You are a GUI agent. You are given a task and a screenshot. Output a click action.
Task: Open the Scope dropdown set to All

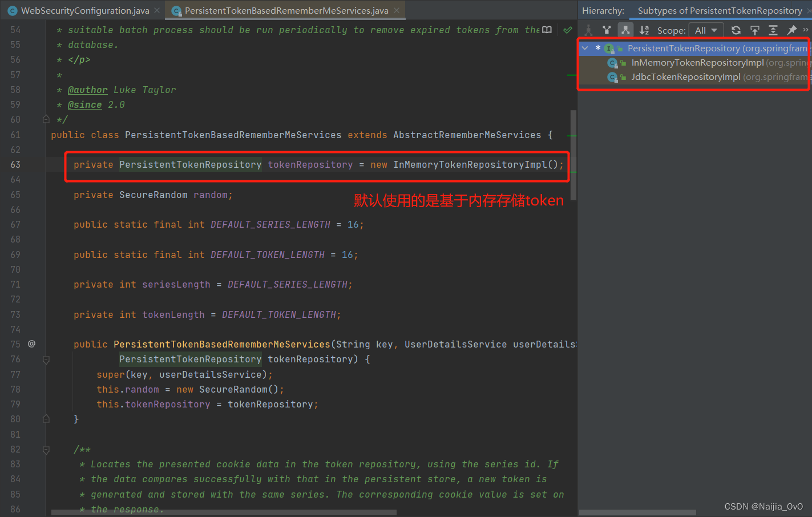(706, 30)
